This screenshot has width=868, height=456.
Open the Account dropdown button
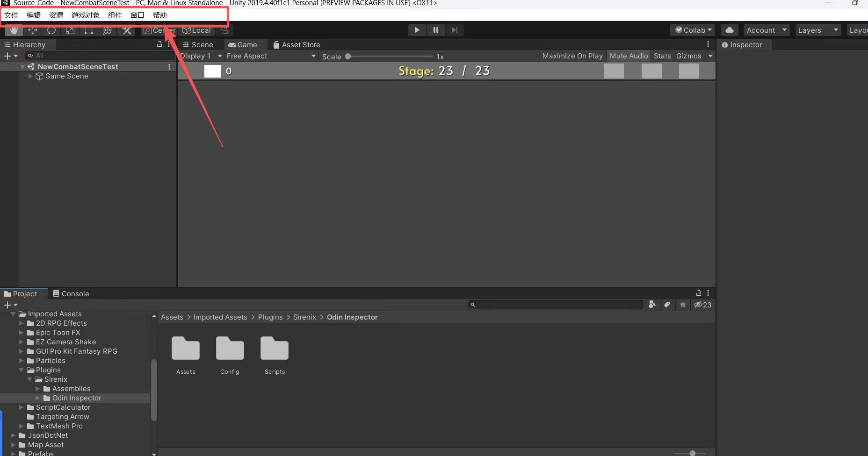click(x=767, y=30)
